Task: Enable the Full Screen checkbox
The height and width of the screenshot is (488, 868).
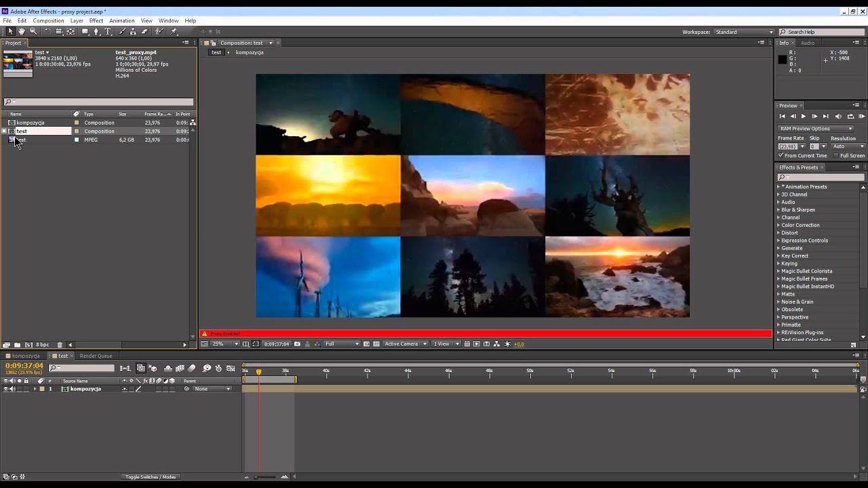Action: [x=836, y=156]
